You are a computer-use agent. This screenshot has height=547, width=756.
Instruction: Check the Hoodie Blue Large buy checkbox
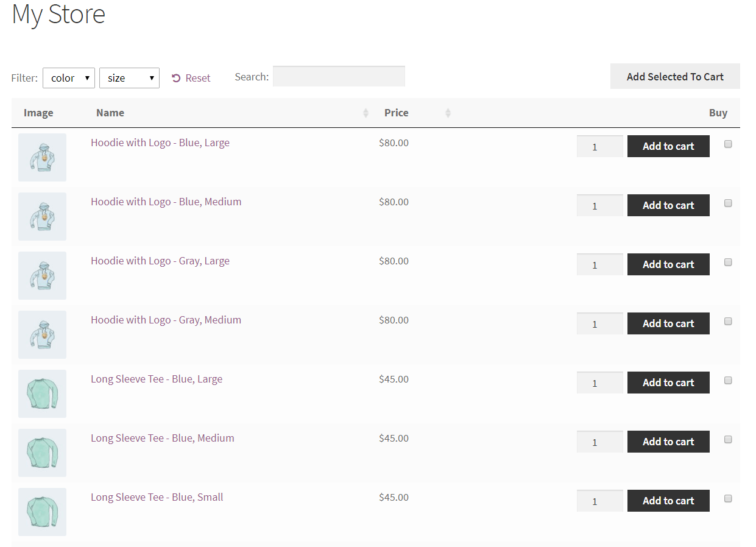click(728, 144)
